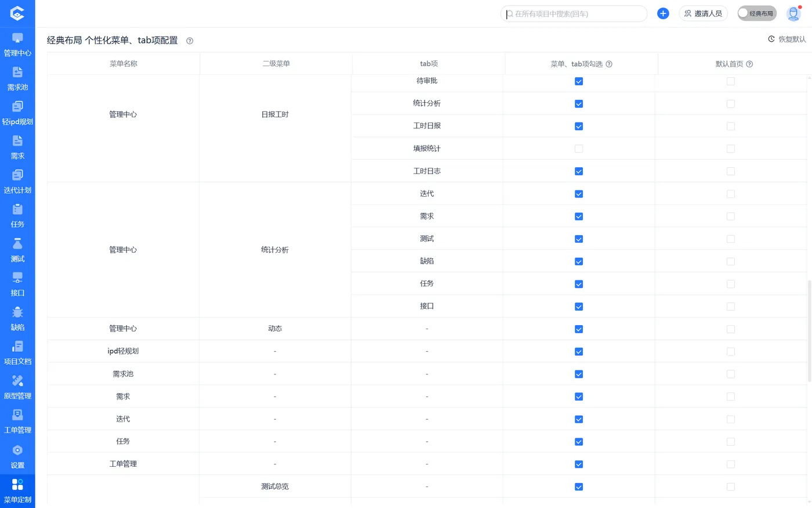812x508 pixels.
Task: Click help icon next to 默认首页
Action: coord(749,64)
